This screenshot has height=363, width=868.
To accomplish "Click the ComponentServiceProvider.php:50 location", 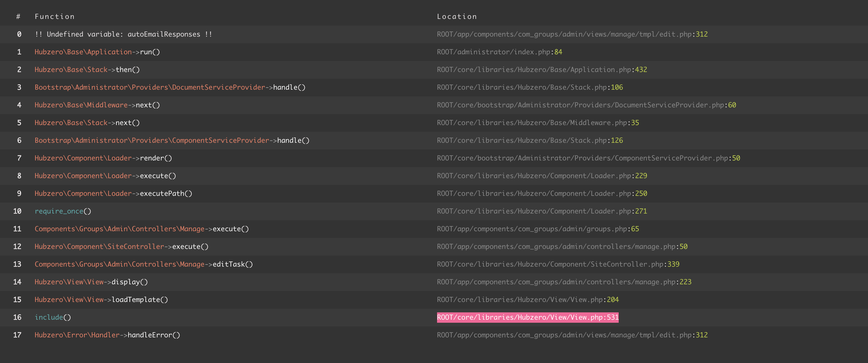I will click(588, 158).
